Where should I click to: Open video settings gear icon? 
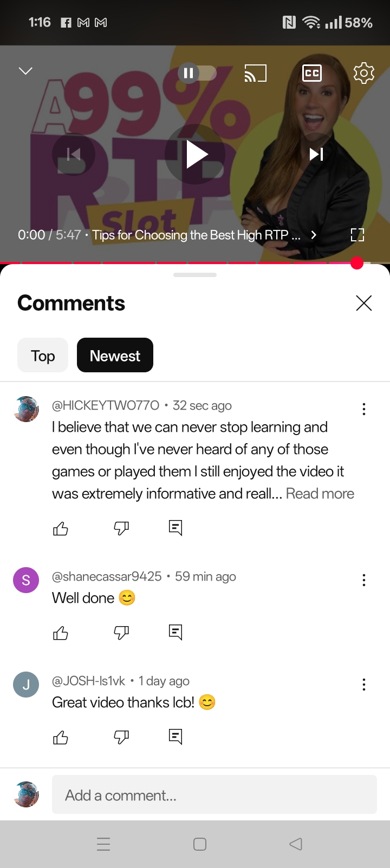coord(364,73)
